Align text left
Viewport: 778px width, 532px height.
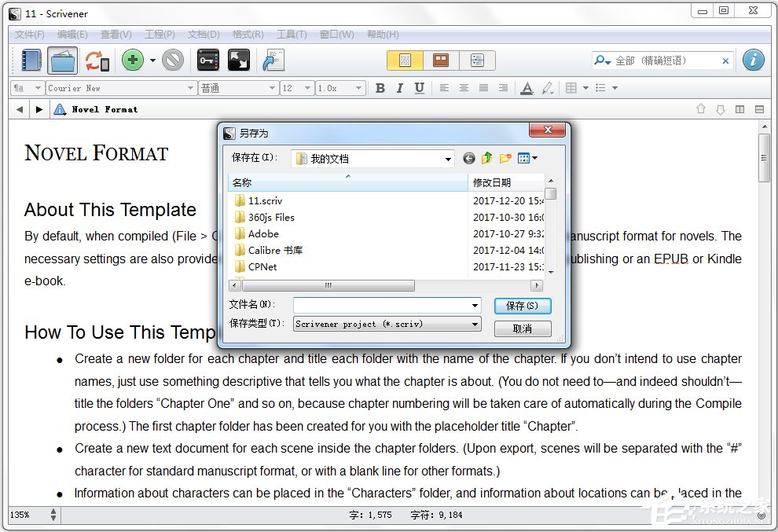[444, 88]
